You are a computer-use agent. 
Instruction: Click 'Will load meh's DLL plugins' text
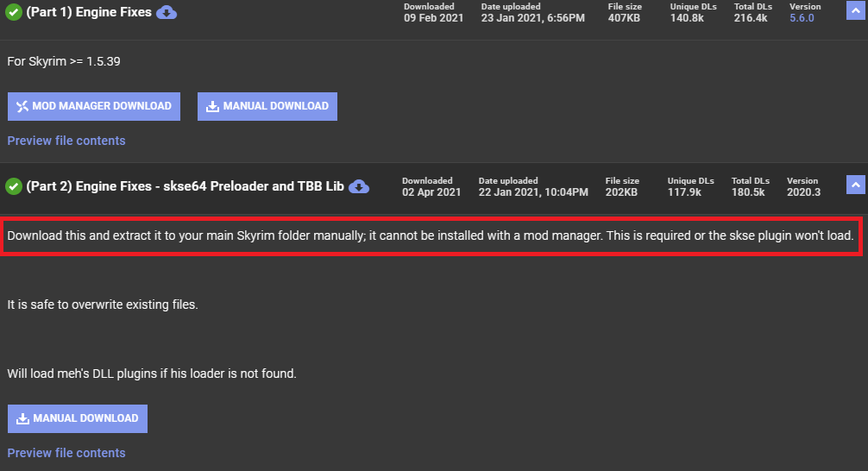(x=152, y=374)
